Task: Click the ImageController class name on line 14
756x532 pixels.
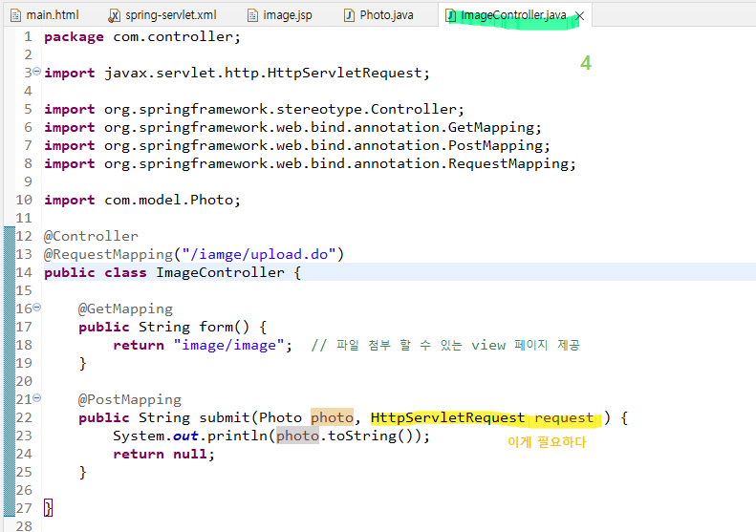Action: pos(220,273)
